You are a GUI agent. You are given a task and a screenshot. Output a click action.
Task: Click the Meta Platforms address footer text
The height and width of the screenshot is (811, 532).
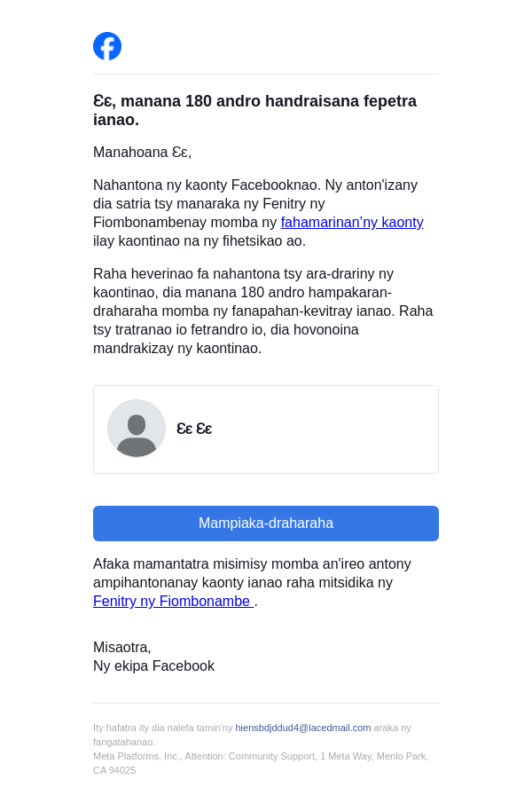coord(261,756)
